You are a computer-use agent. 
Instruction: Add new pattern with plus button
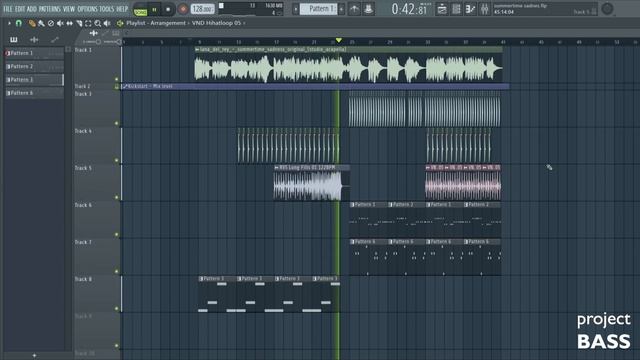point(342,9)
